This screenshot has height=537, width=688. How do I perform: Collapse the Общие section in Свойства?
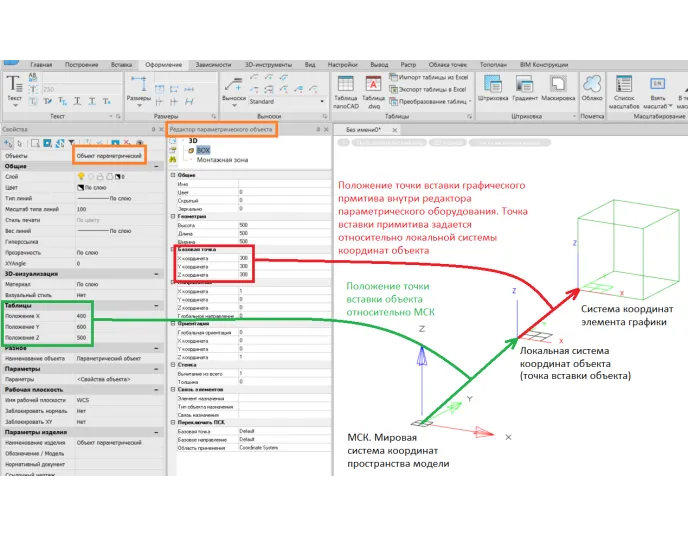tap(157, 166)
